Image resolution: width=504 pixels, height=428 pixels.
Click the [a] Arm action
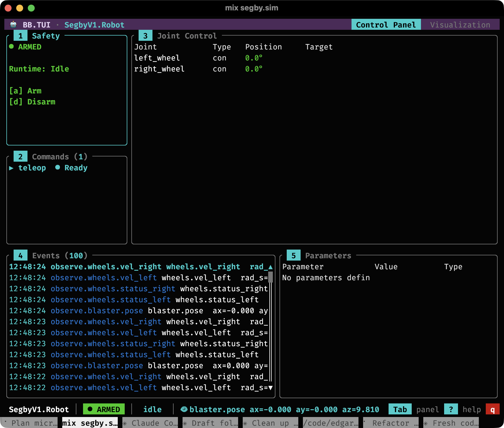(x=25, y=91)
